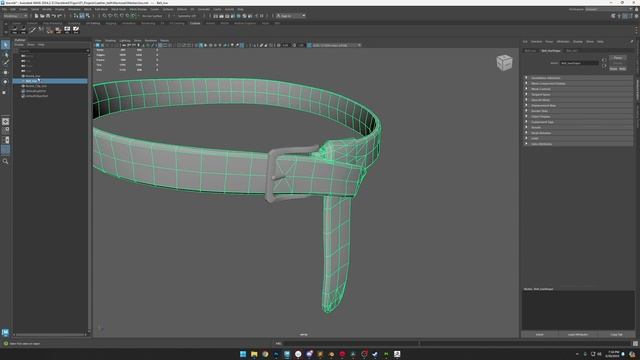Enable select by hierarchy mode

click(76, 16)
